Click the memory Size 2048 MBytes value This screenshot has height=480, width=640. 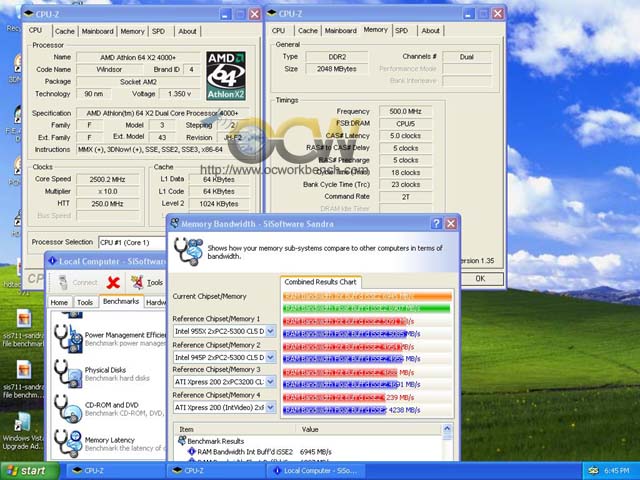point(337,69)
